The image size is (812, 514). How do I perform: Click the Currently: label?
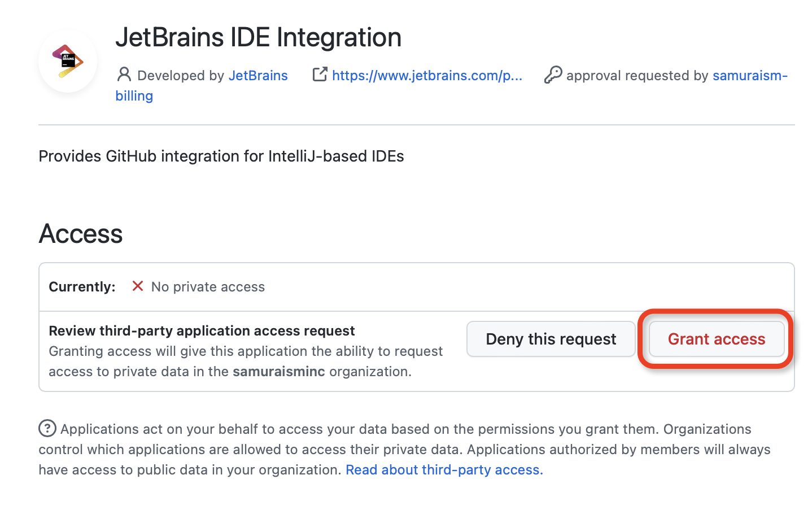coord(82,287)
